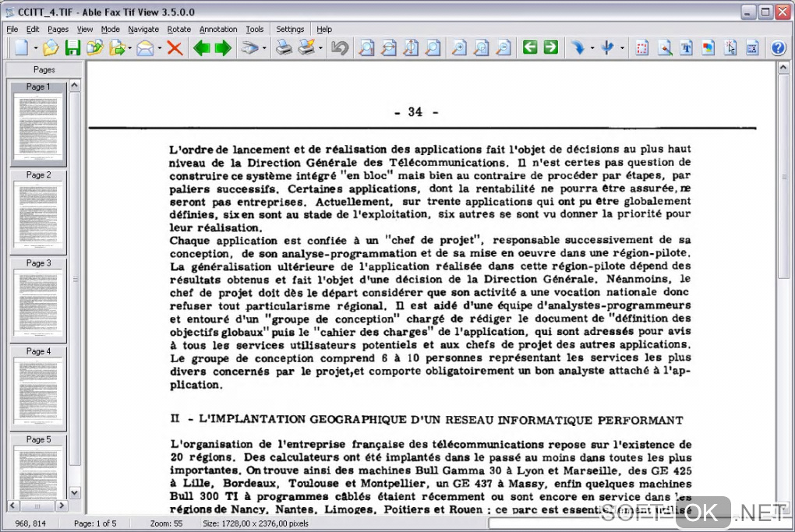Expand the flip arrow dropdown

(622, 48)
